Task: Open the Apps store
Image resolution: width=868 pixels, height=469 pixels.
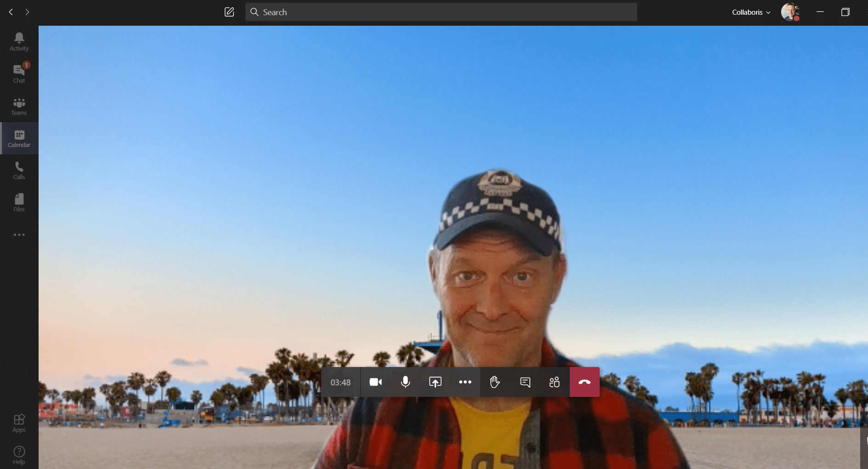Action: pos(19,423)
